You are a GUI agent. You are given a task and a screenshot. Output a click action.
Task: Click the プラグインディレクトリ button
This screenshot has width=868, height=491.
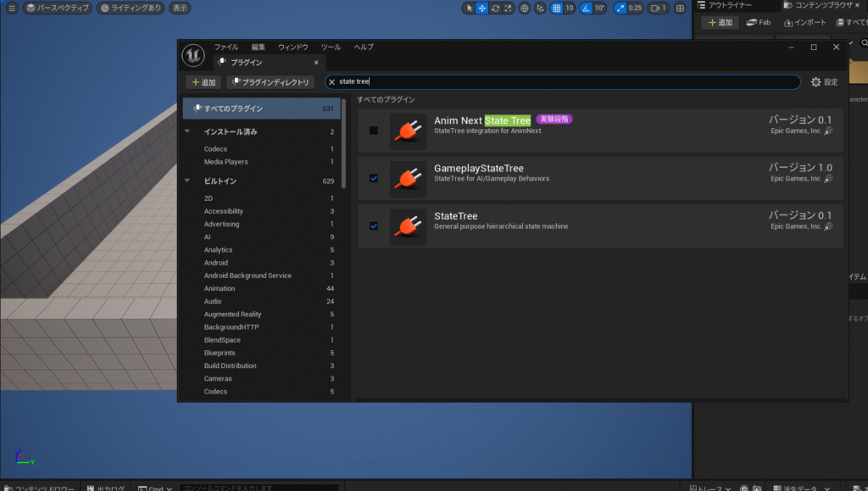(270, 82)
